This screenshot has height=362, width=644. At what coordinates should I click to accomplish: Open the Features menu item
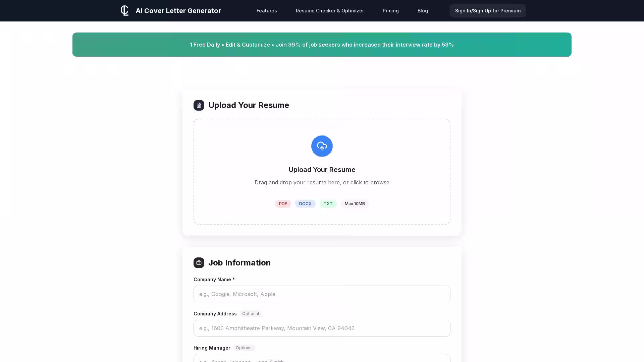267,11
